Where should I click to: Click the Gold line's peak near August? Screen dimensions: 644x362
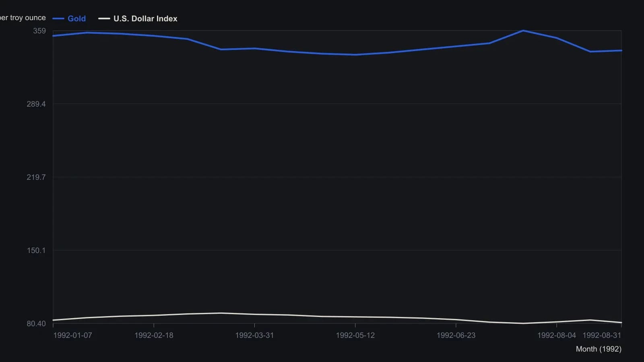(x=523, y=31)
